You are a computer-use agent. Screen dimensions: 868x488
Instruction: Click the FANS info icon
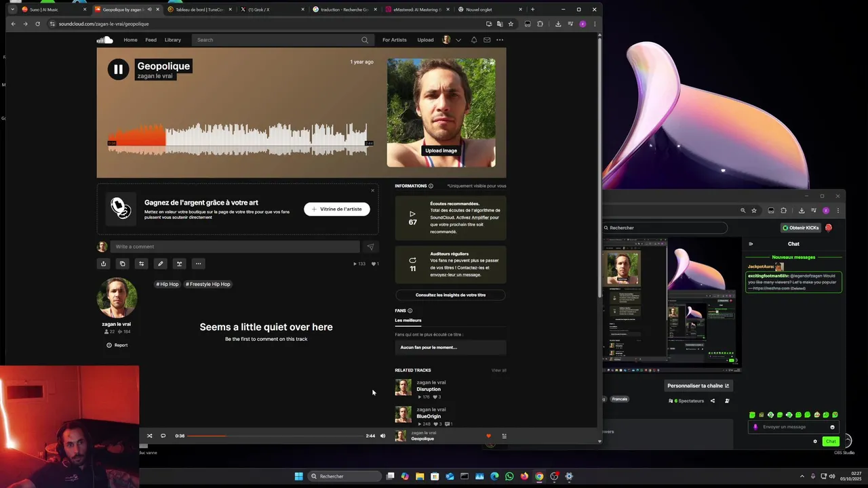click(410, 310)
